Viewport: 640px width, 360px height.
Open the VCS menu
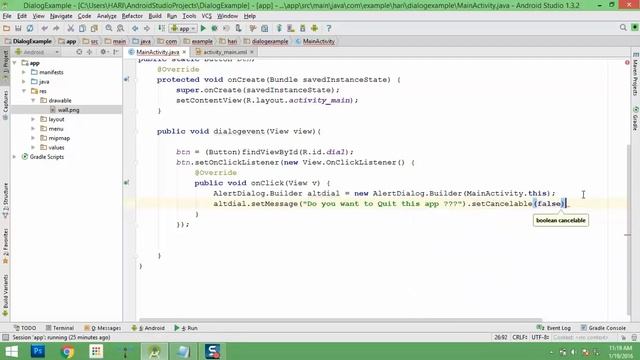(207, 16)
